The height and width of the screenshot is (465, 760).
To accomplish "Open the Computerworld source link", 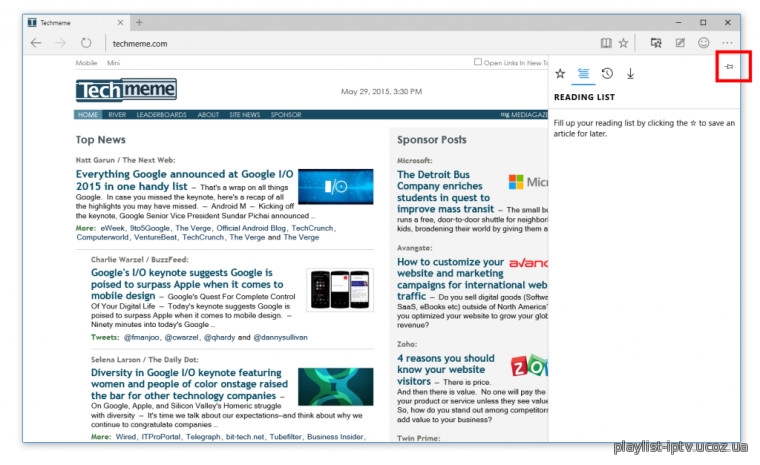I will (102, 237).
